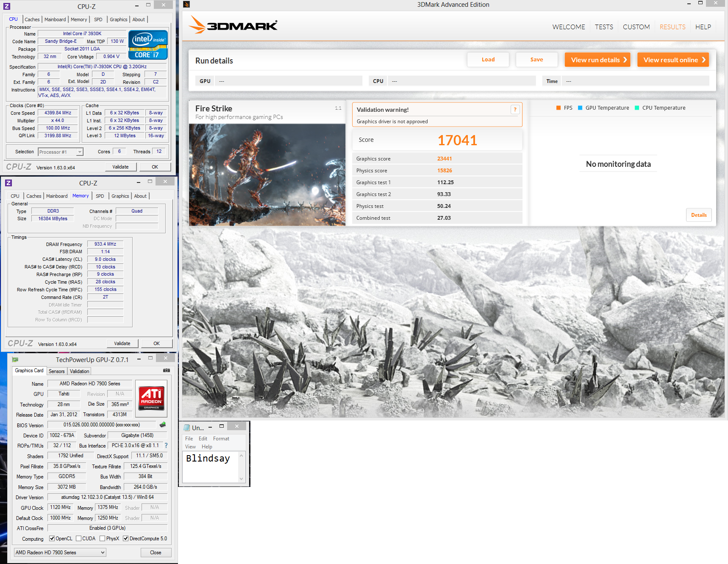Open the TESTS section in 3DMark
The height and width of the screenshot is (564, 728).
(x=604, y=27)
